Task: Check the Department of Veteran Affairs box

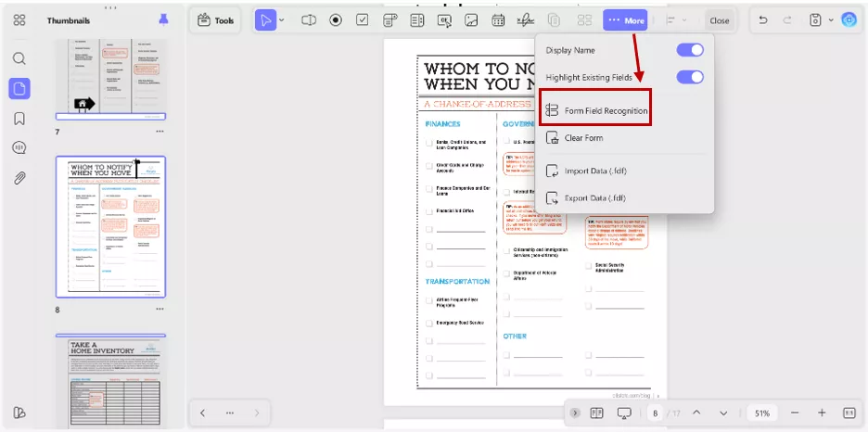Action: tap(506, 273)
